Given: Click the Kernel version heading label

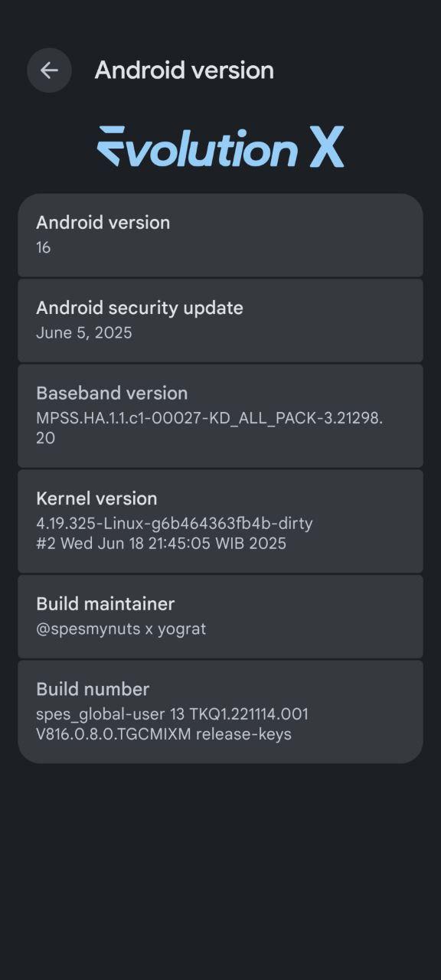Looking at the screenshot, I should pos(96,498).
